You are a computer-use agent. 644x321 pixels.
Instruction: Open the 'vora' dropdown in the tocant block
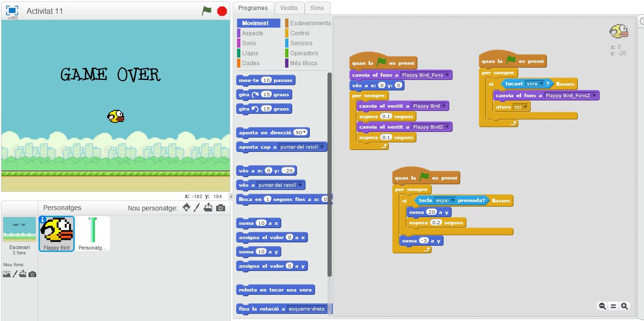pyautogui.click(x=535, y=84)
